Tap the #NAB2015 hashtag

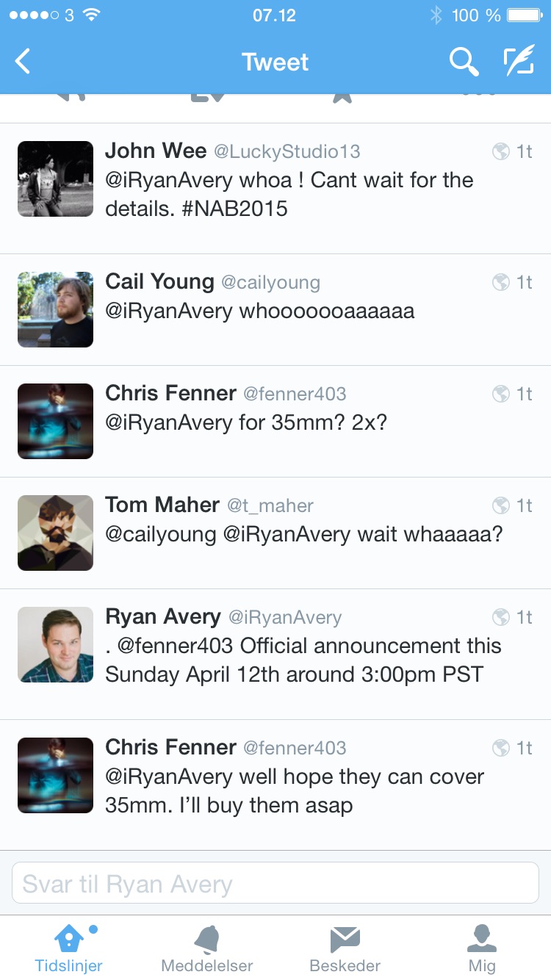click(233, 209)
